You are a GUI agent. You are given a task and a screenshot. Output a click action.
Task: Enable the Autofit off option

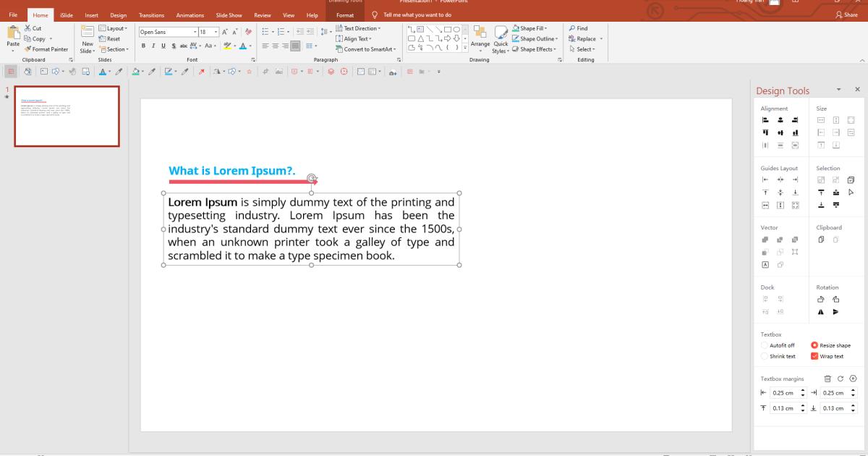click(765, 345)
